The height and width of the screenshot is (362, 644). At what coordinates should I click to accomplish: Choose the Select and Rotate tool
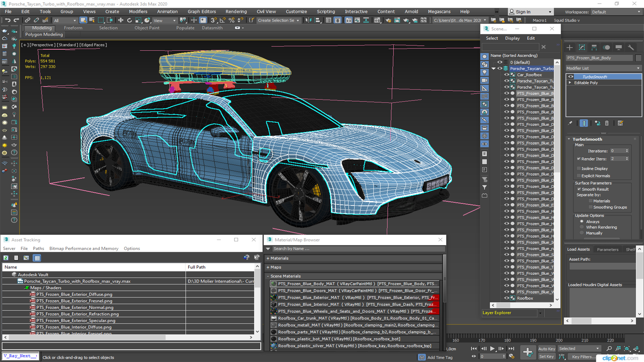(x=129, y=20)
